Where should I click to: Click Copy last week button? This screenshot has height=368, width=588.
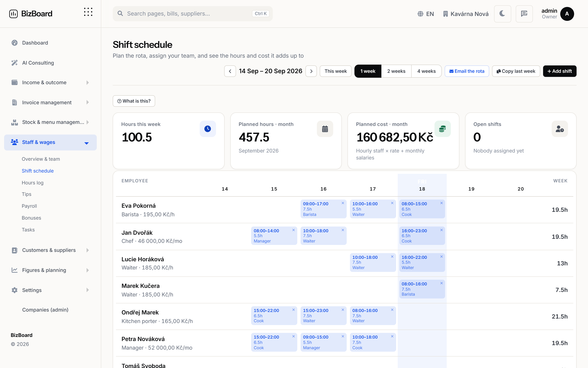(516, 71)
